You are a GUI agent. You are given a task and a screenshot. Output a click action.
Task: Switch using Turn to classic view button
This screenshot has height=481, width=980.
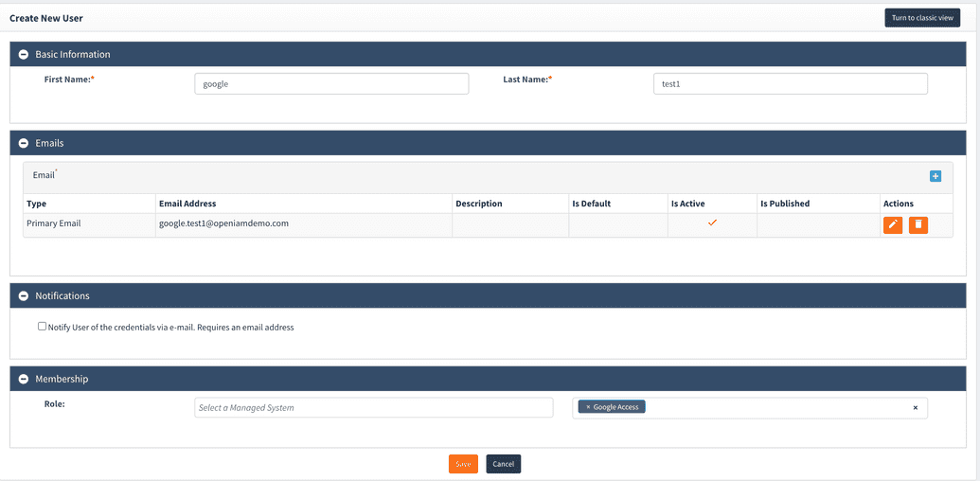pos(921,18)
